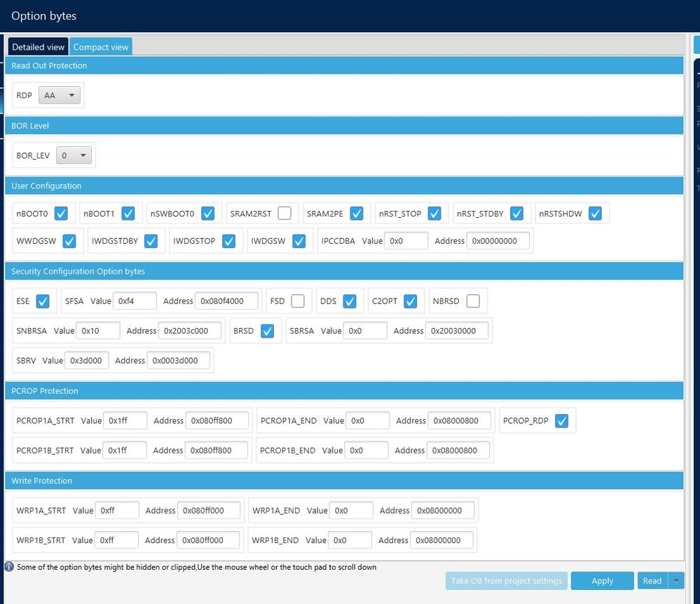The height and width of the screenshot is (604, 700).
Task: Click the WRP1A_STRT Address field
Action: tap(209, 510)
